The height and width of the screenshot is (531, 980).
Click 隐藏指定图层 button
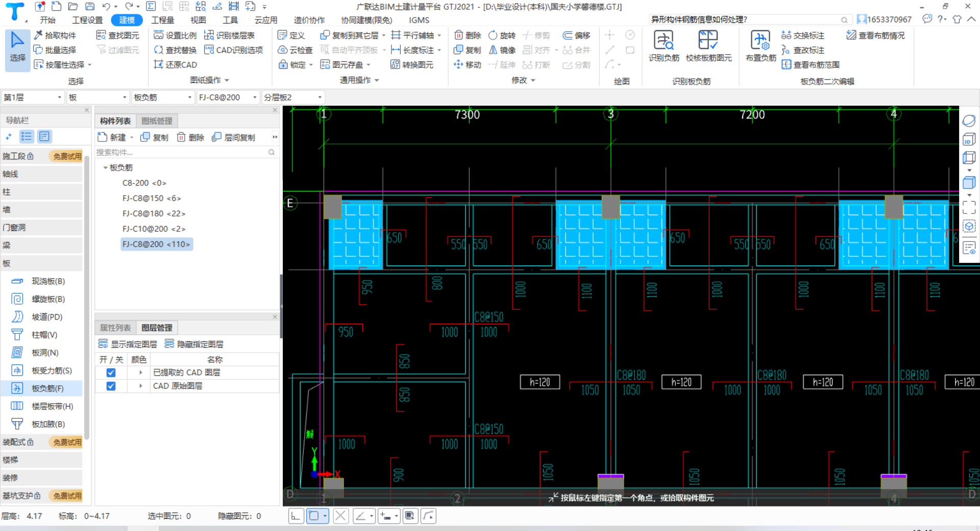[x=194, y=344]
